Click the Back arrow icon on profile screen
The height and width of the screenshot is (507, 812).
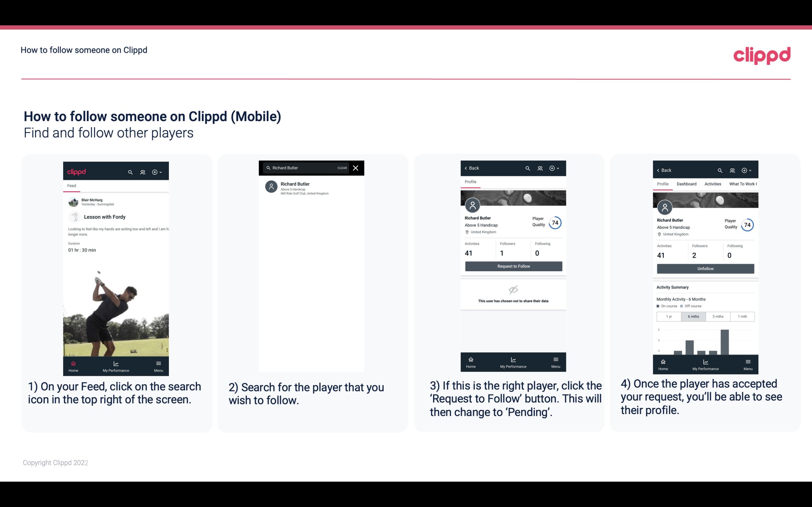467,167
